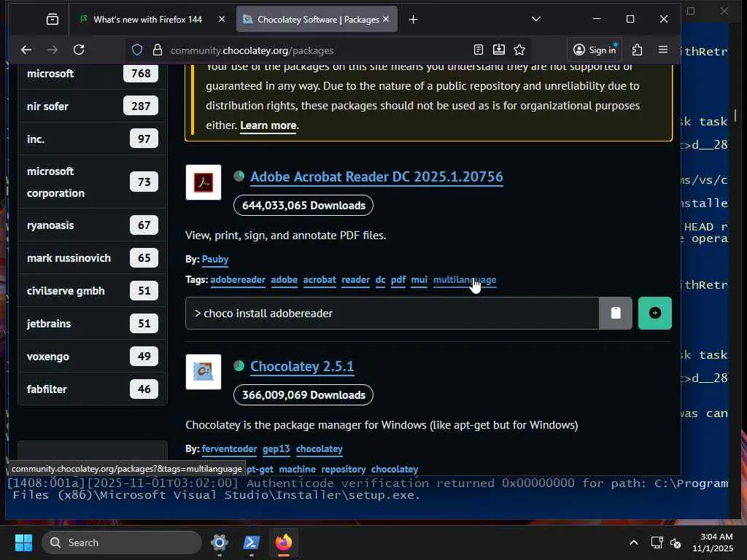The height and width of the screenshot is (560, 747).
Task: Open the reader tag
Action: click(x=355, y=279)
